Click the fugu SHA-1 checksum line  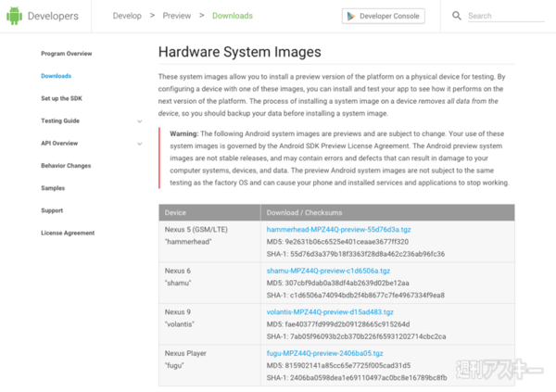click(357, 378)
